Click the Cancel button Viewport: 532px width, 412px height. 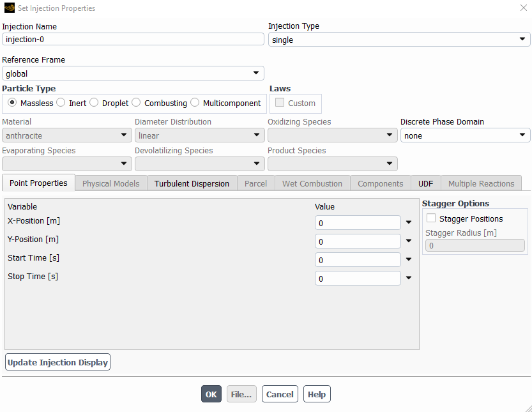click(x=280, y=394)
